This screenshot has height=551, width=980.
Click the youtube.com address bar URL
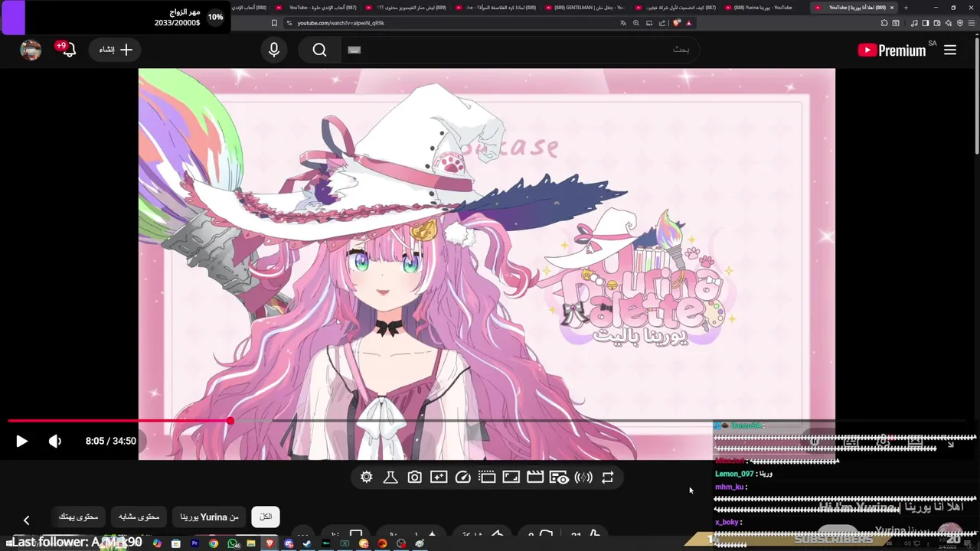(341, 23)
